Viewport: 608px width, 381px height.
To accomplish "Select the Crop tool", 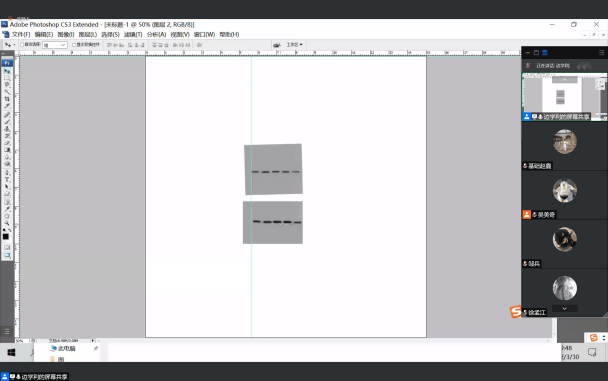I will [x=7, y=99].
